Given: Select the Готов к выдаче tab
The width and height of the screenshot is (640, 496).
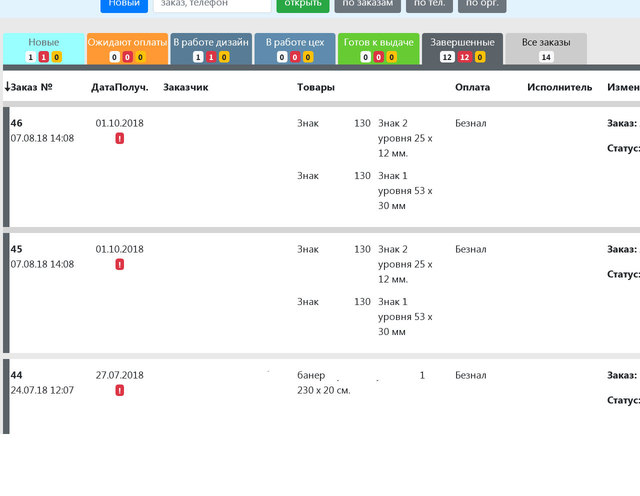Looking at the screenshot, I should pos(378,43).
